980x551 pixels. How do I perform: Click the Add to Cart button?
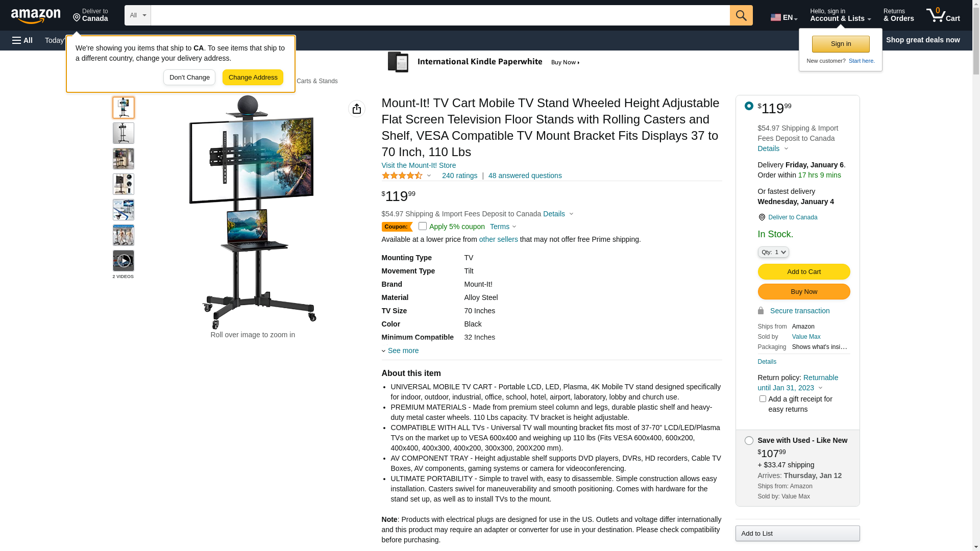coord(804,271)
